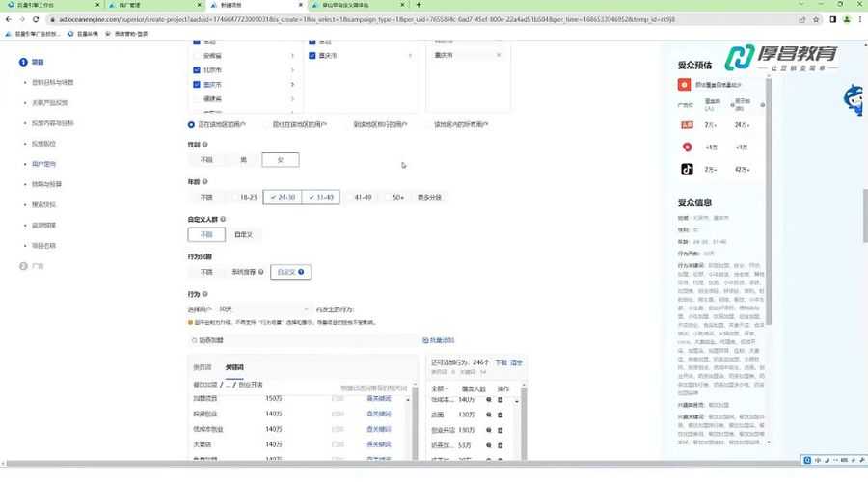Open the 全部 filter in selected behaviors
Image resolution: width=868 pixels, height=482 pixels.
tap(440, 388)
